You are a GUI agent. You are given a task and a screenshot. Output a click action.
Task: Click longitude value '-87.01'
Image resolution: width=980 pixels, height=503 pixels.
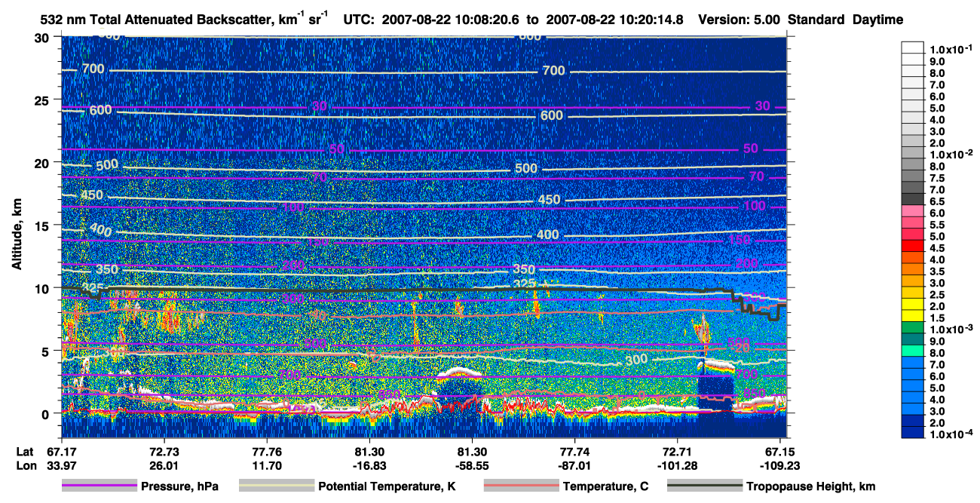574,465
